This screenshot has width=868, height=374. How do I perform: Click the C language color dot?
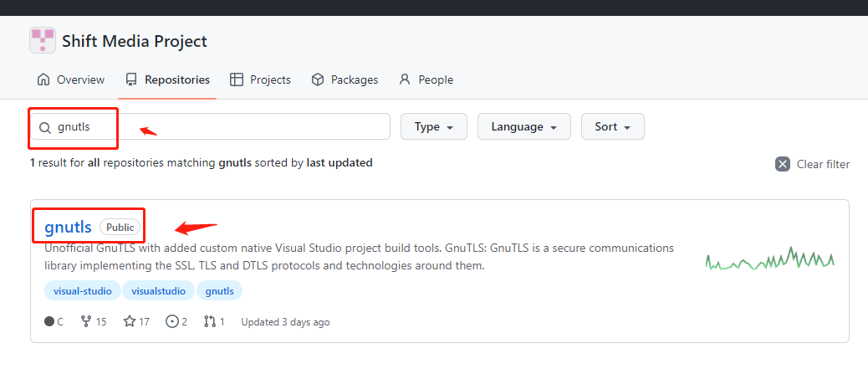[49, 322]
